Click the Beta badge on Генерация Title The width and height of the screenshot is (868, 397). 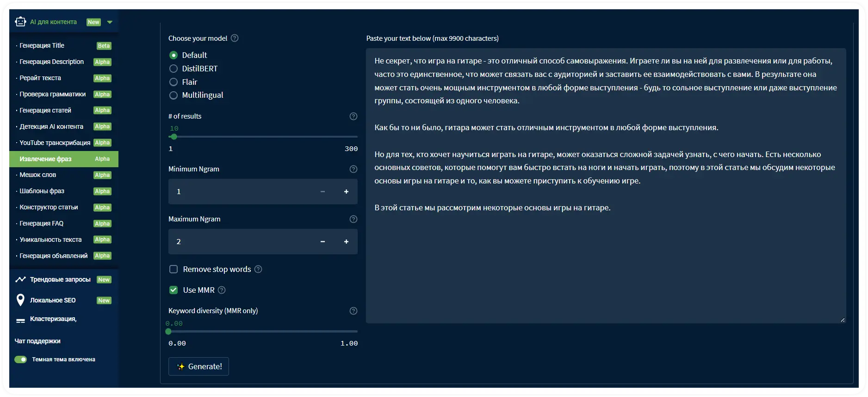pyautogui.click(x=104, y=46)
